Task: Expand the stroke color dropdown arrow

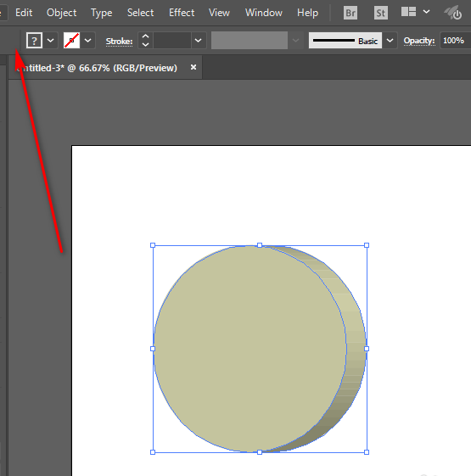Action: pyautogui.click(x=87, y=41)
